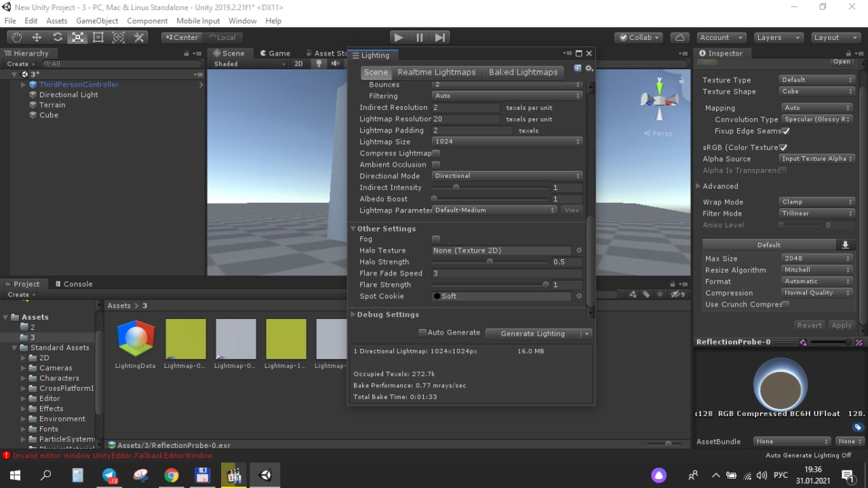Click the blue asset label tag icon
868x488 pixels.
[858, 428]
